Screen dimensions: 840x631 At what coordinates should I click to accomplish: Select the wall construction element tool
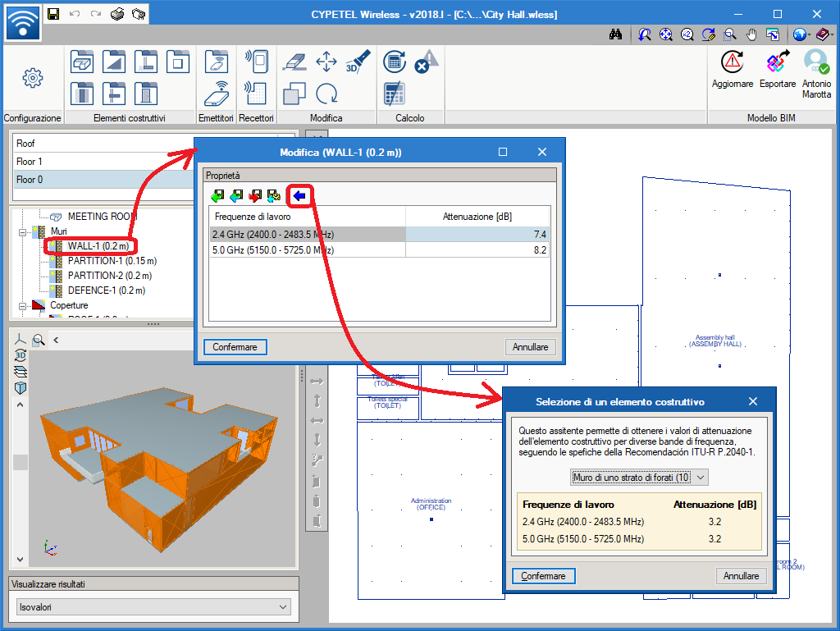[82, 94]
